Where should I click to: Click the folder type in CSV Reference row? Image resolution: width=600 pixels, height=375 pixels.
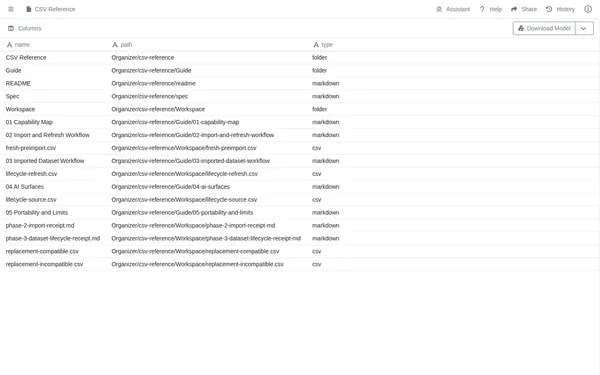point(320,57)
